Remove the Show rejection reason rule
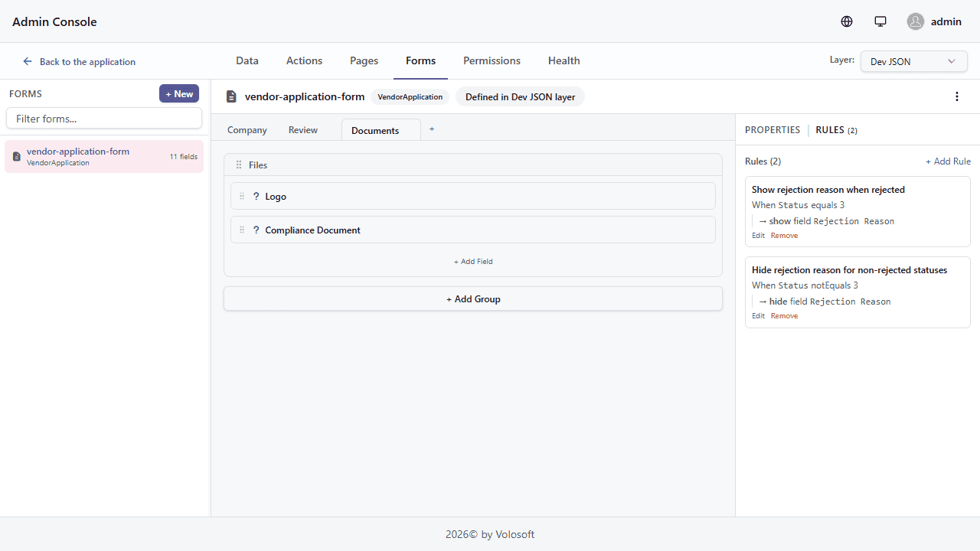980x551 pixels. pos(784,236)
